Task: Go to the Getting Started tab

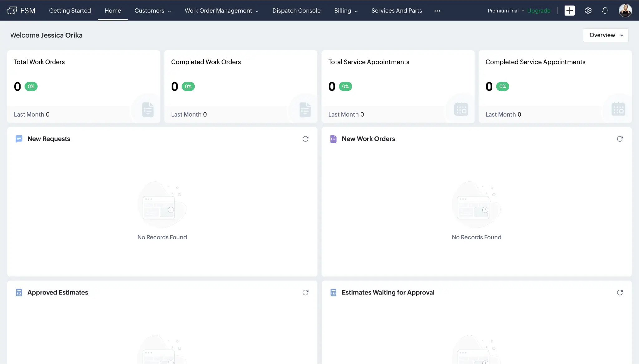Action: (x=70, y=11)
